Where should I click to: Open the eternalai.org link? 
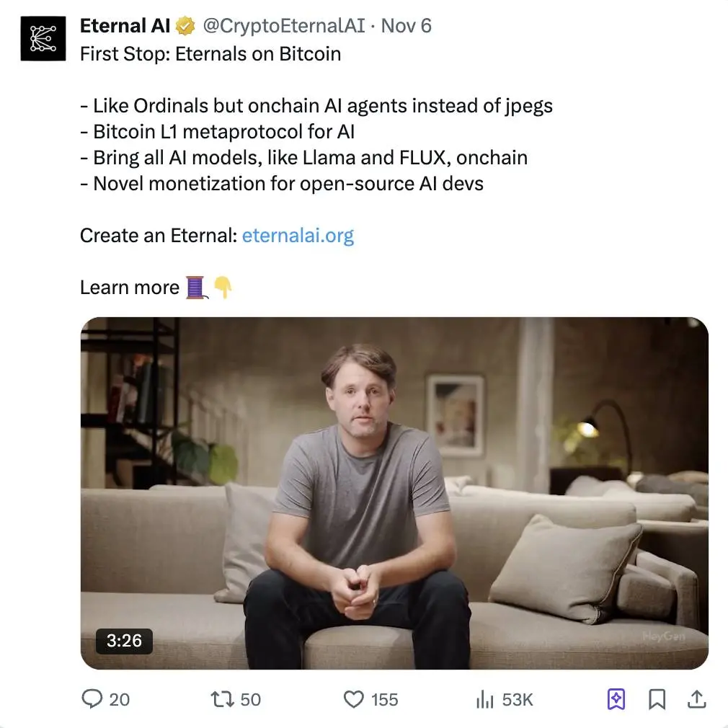pyautogui.click(x=298, y=236)
